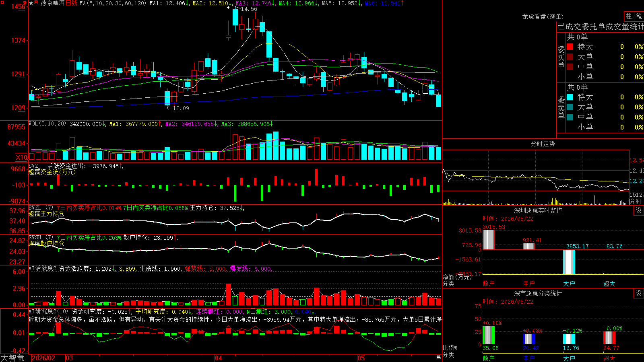Open 设 settings for 深圳超赢实时监控
644x362 pixels.
tap(639, 210)
